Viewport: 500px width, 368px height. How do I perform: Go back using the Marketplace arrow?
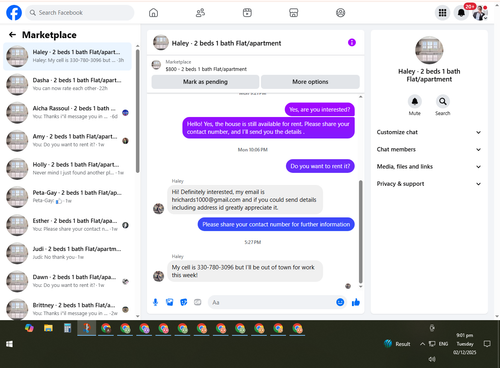(x=12, y=35)
